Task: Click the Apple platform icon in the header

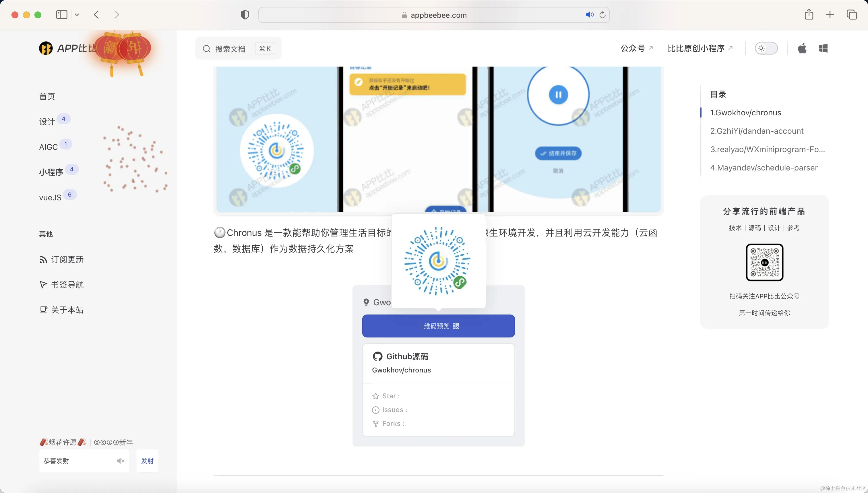Action: pyautogui.click(x=802, y=48)
